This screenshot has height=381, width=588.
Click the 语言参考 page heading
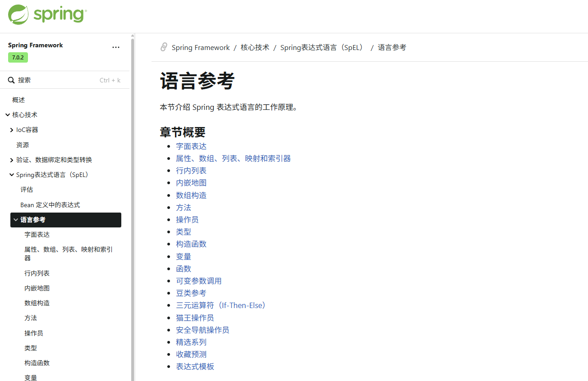198,82
